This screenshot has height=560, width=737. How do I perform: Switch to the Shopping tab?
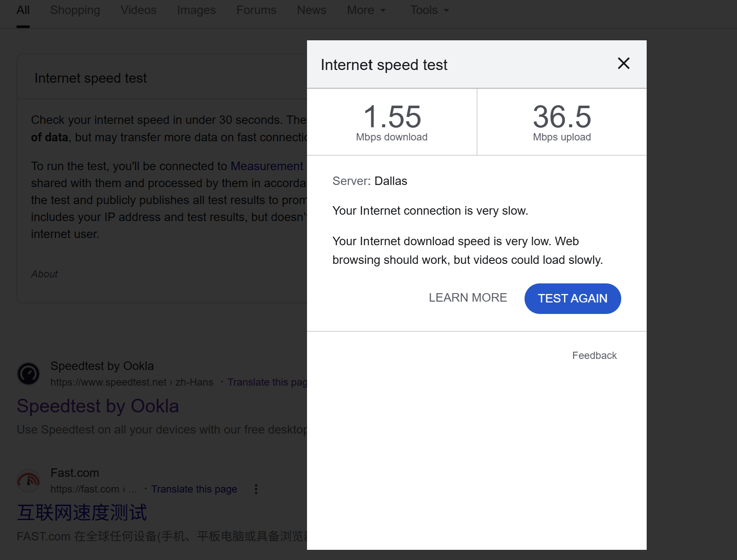click(x=75, y=10)
